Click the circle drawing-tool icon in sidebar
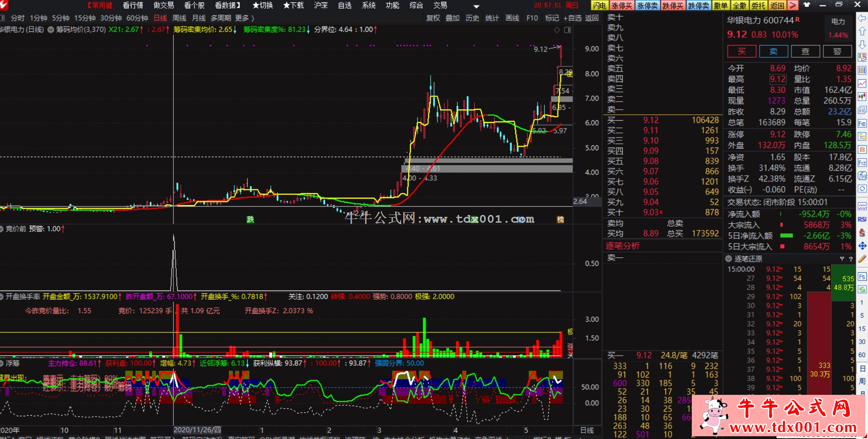Screen dimensions: 868x439 pyautogui.click(x=862, y=189)
